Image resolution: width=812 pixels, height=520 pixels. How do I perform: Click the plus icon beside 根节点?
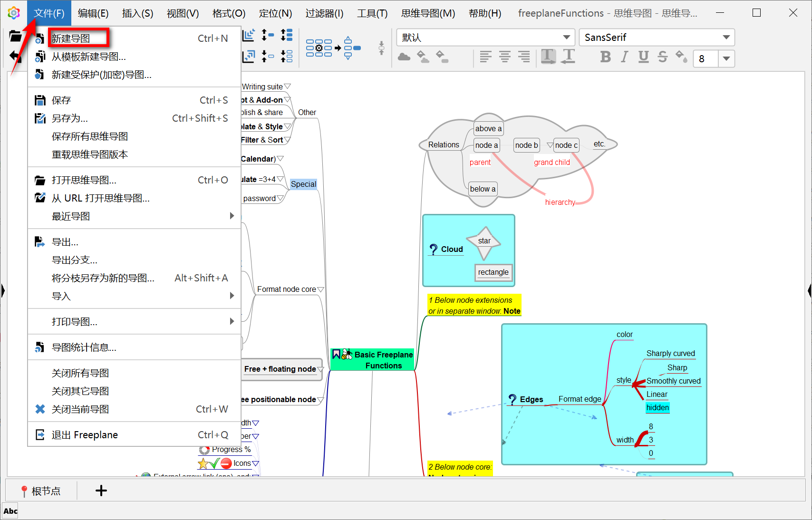(x=101, y=491)
